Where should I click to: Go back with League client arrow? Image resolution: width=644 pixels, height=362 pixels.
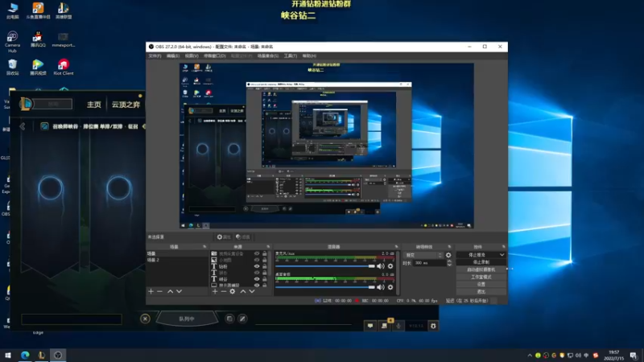tap(23, 126)
